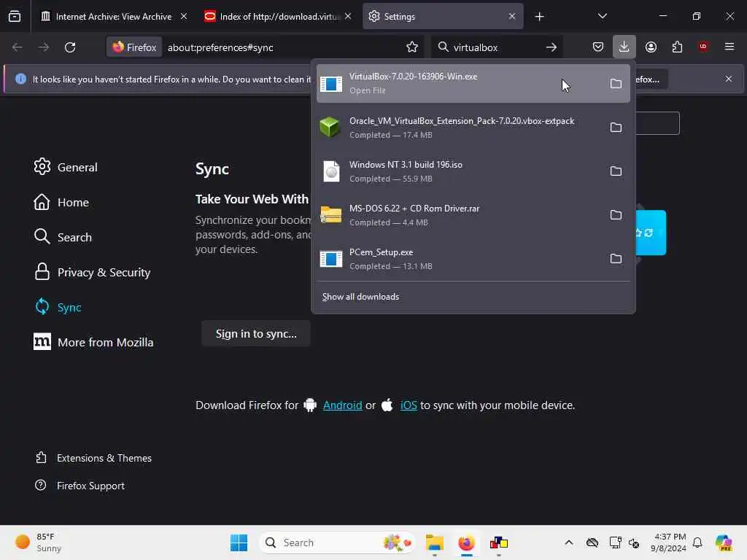Switch to Index of download.virtualbox tab
Screen dimensions: 747x560
278,17
